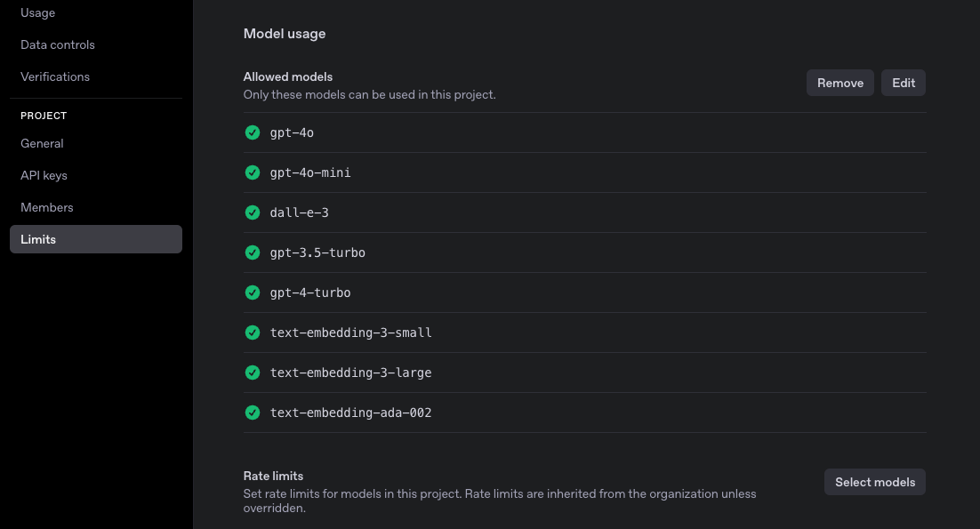Click the check icon next to gpt-4o-mini
This screenshot has height=529, width=980.
(253, 172)
